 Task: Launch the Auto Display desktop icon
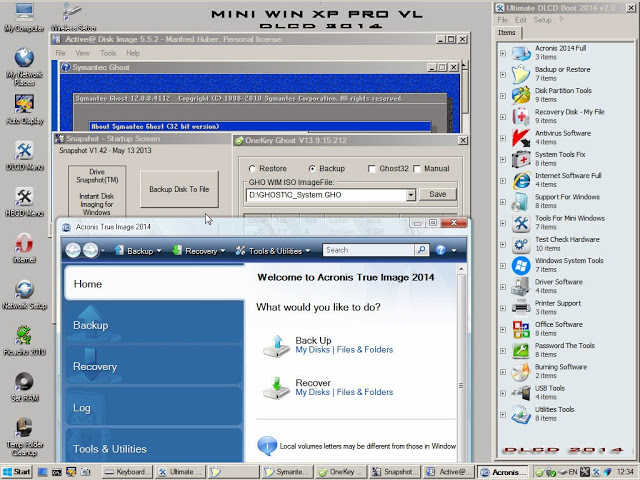click(x=24, y=109)
